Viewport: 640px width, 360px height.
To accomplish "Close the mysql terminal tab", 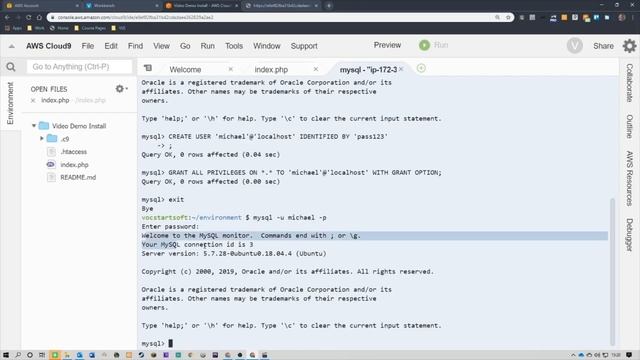I will 401,69.
